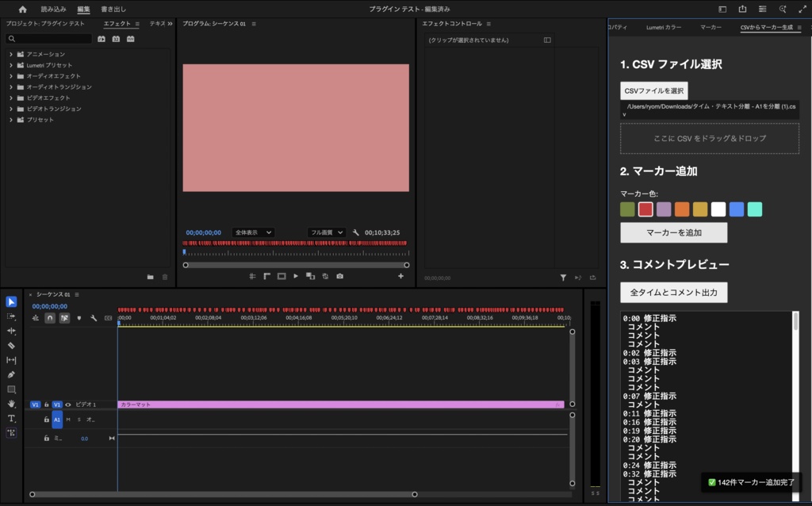Expand オーディオトランジション folder
This screenshot has height=506, width=812.
coord(11,87)
